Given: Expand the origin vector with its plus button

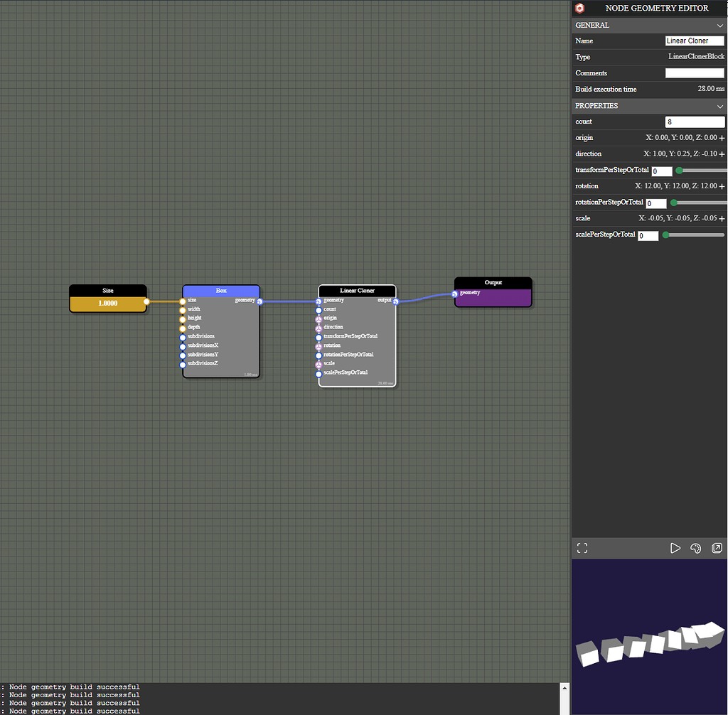Looking at the screenshot, I should coord(722,137).
